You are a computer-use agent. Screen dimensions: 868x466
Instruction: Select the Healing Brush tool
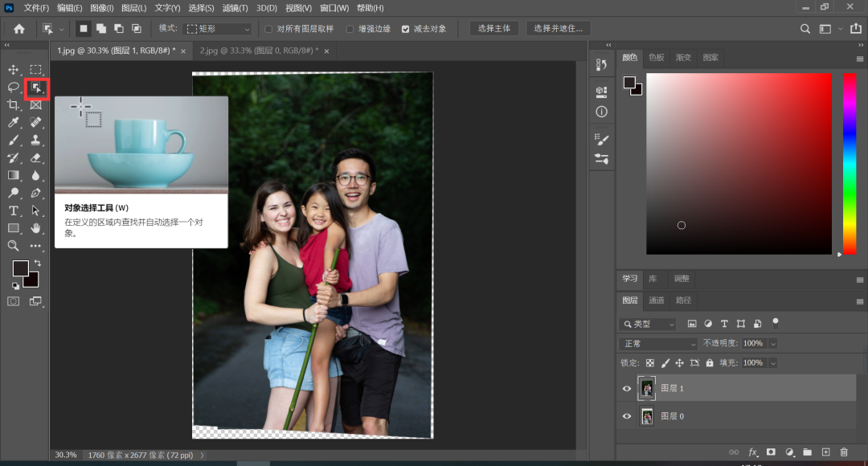click(x=35, y=122)
